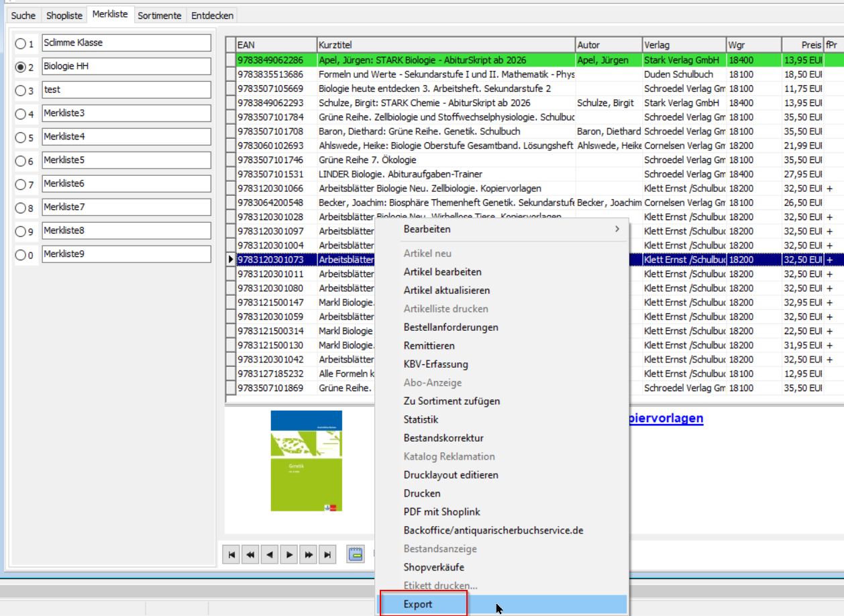Sort table by Wgr column header
This screenshot has height=616, width=844.
[754, 45]
